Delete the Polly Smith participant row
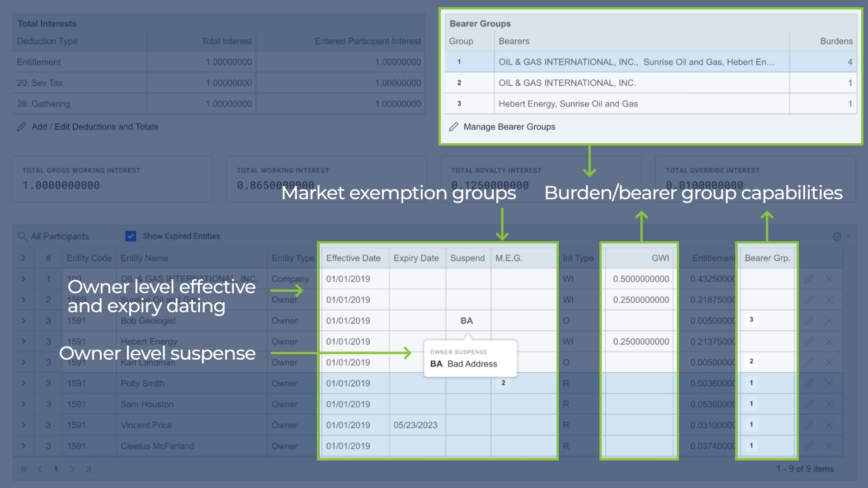868x488 pixels. (829, 383)
